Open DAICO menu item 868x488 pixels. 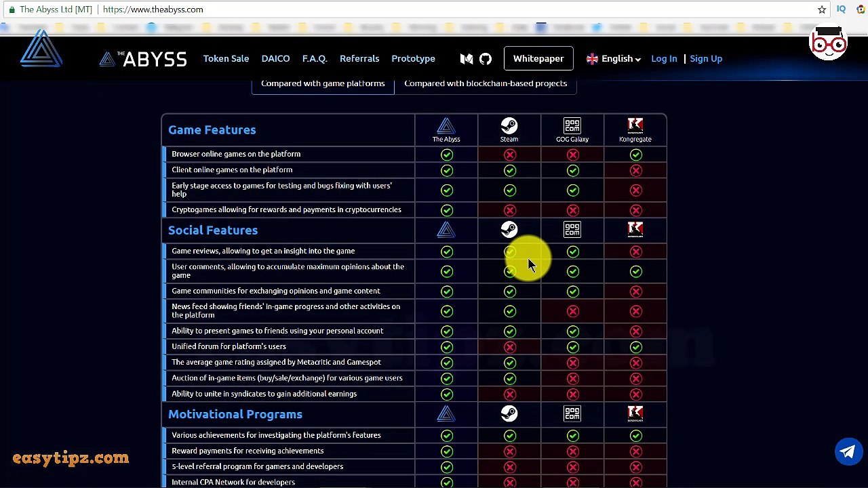click(275, 59)
